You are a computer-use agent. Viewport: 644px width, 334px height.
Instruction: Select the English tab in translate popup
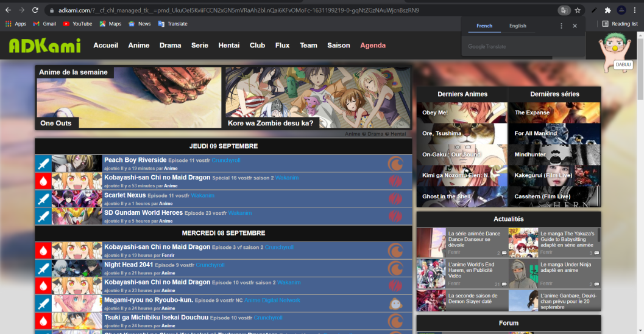tap(517, 26)
